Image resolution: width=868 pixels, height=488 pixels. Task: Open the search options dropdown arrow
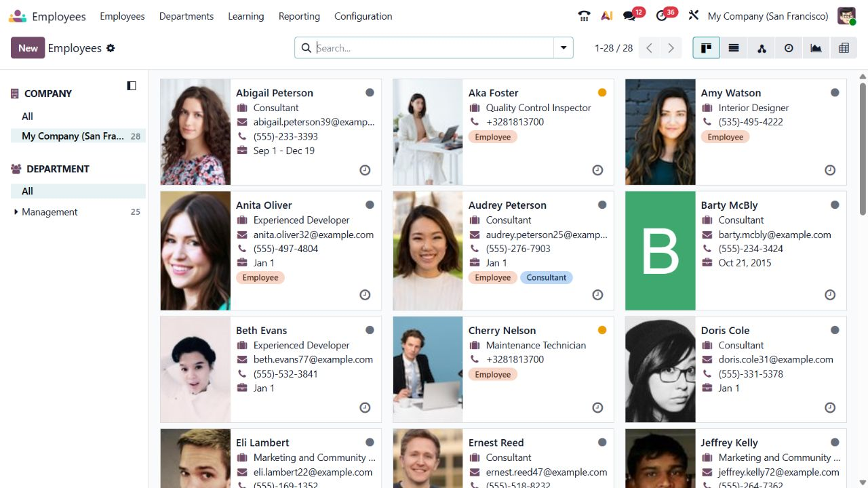(x=564, y=48)
